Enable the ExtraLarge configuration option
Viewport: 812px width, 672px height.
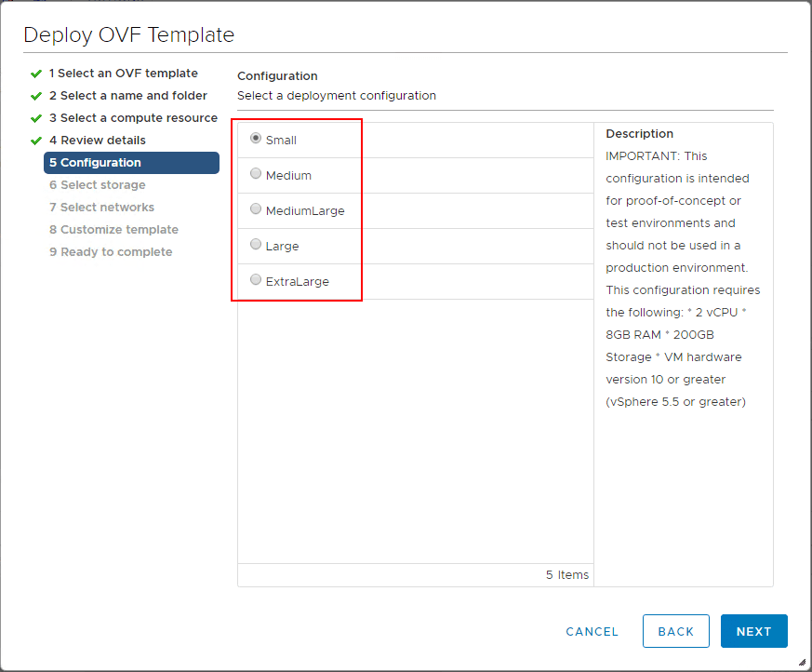256,279
